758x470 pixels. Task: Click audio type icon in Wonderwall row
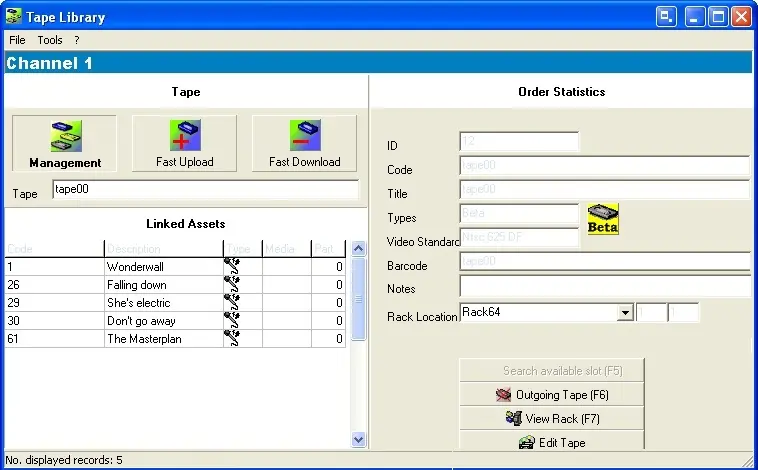[x=233, y=267]
